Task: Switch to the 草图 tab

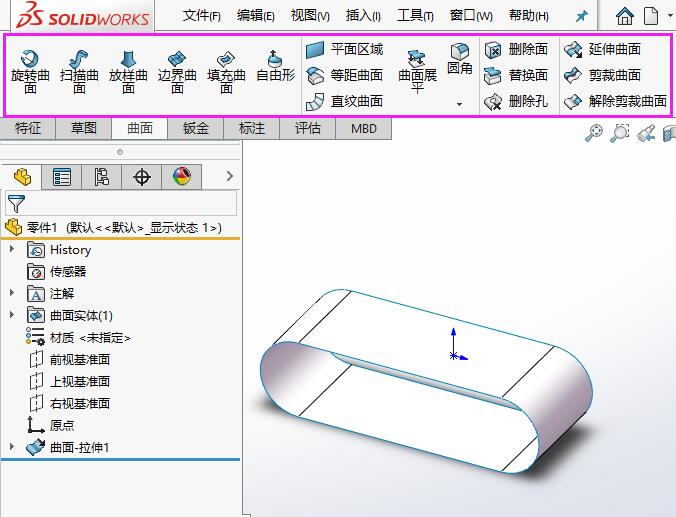Action: (x=84, y=128)
